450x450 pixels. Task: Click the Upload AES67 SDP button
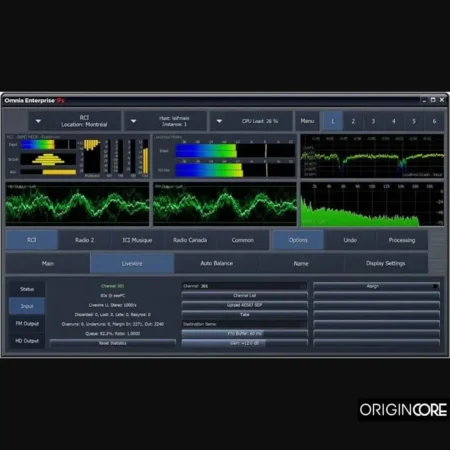click(244, 305)
